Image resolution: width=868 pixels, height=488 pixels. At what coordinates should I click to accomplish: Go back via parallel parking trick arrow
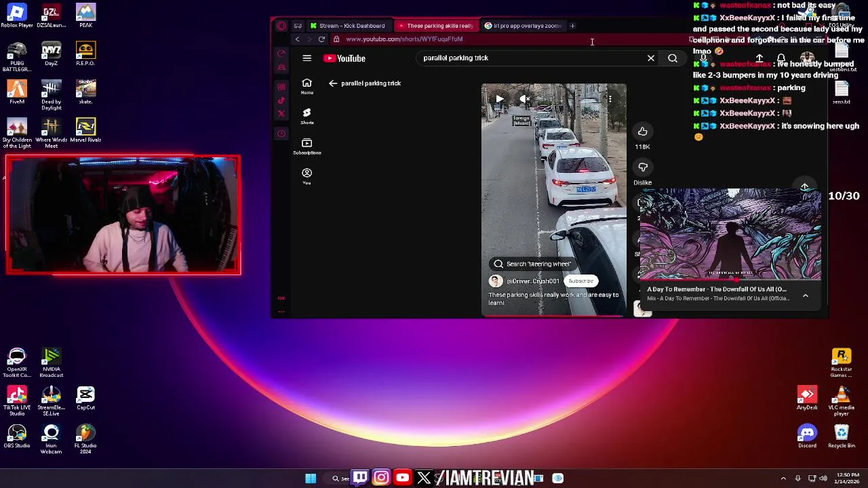coord(333,83)
